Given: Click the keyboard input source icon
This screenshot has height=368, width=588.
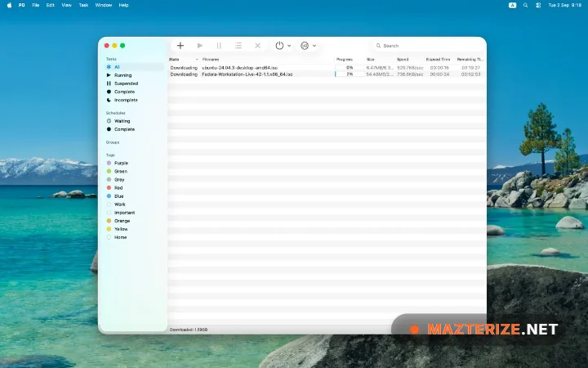Looking at the screenshot, I should pos(512,5).
